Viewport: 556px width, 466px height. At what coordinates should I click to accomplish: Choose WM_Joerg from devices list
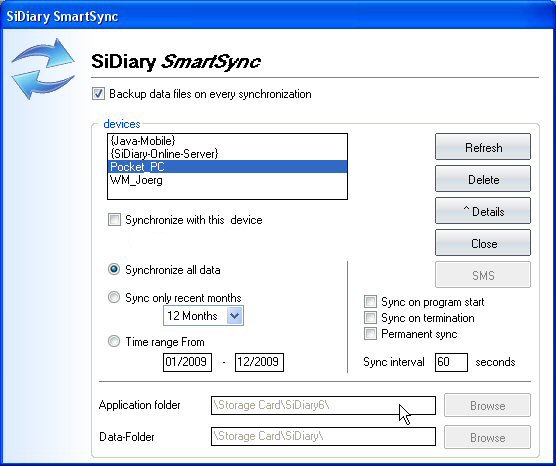(x=227, y=180)
